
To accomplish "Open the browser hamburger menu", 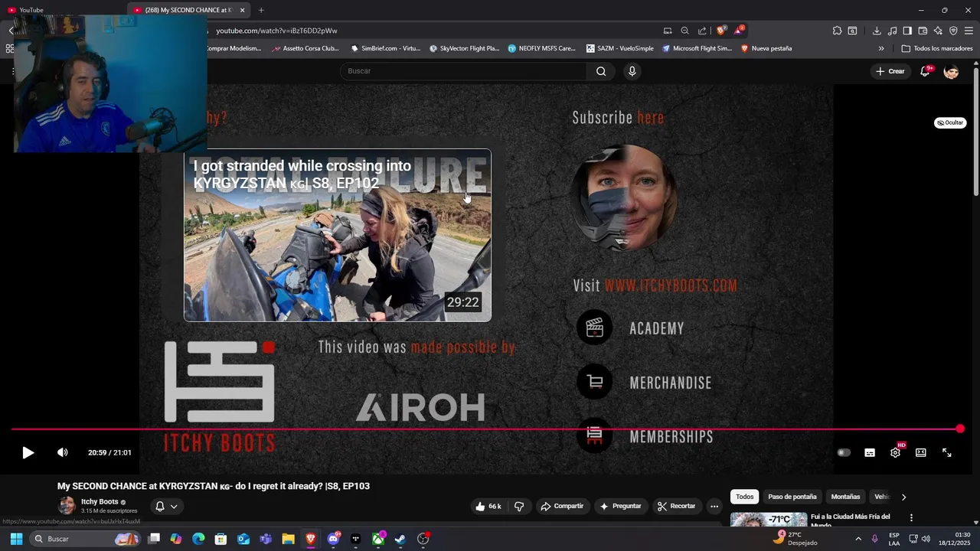I will [969, 31].
